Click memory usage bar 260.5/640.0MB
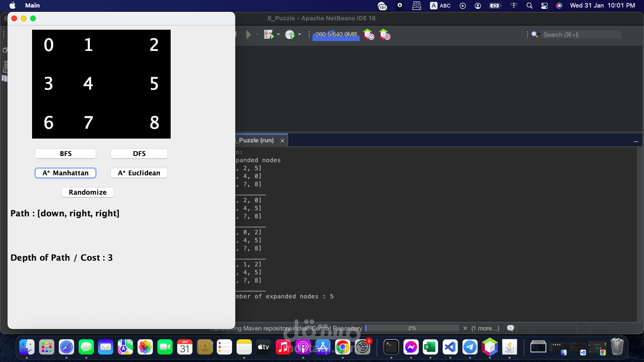The width and height of the screenshot is (644, 362). click(336, 35)
